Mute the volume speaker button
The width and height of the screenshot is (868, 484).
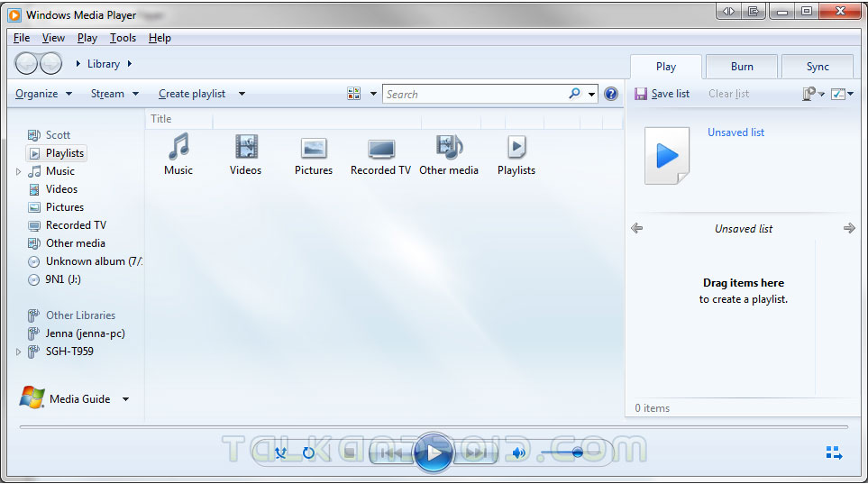518,453
